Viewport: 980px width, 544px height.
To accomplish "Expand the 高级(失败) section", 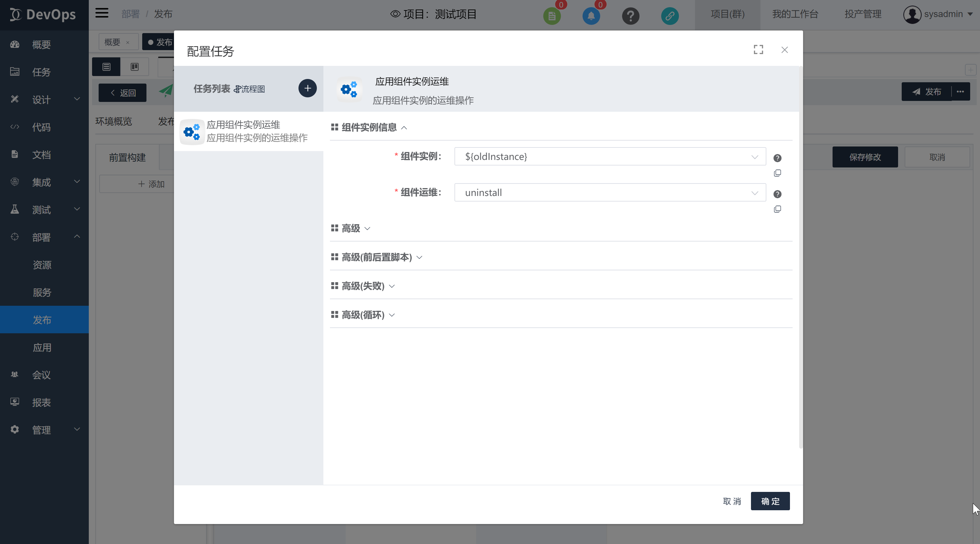I will click(x=363, y=286).
